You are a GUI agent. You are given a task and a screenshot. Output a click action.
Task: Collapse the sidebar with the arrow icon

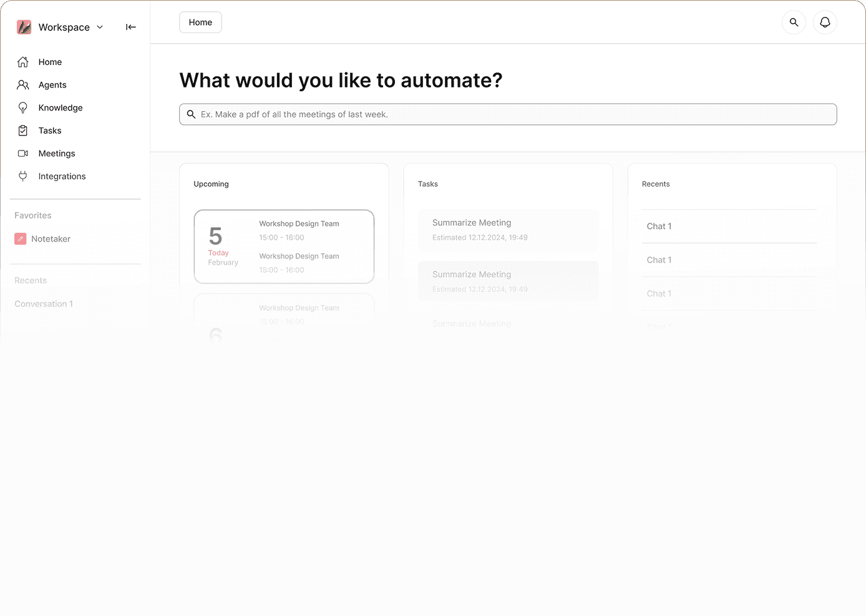(x=131, y=27)
